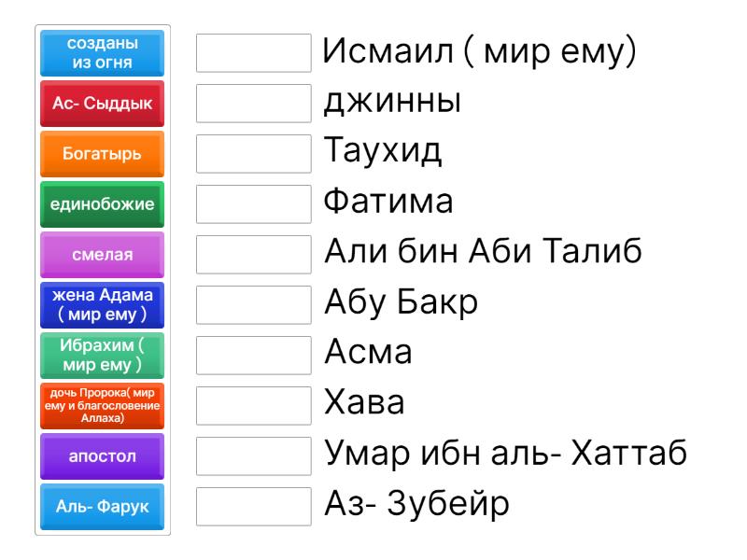747x560 pixels.
Task: Click the answer slot next to 'джинны'
Action: (254, 104)
